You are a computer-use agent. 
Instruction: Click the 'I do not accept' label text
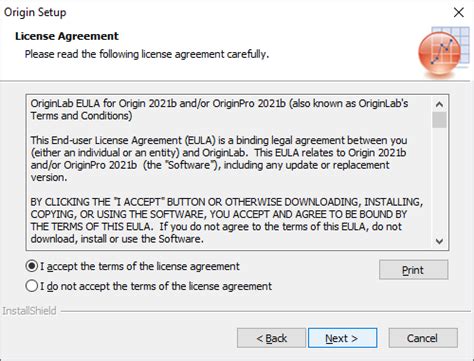(156, 286)
